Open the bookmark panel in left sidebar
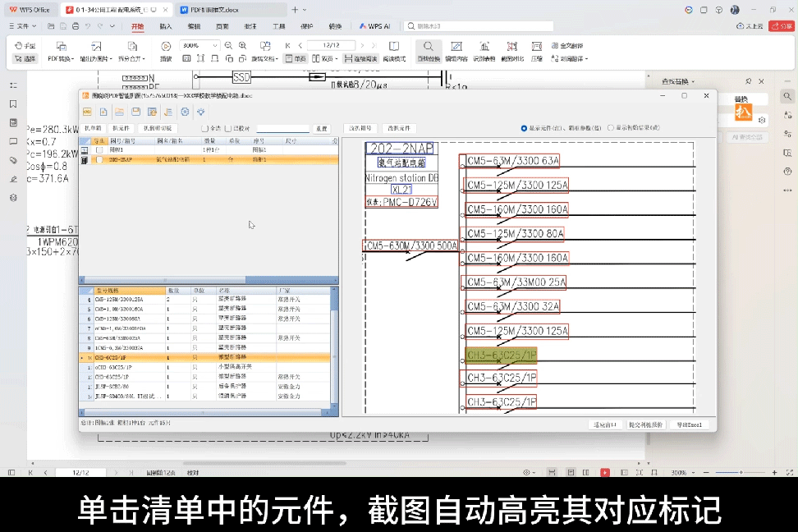This screenshot has width=798, height=532. pyautogui.click(x=13, y=103)
